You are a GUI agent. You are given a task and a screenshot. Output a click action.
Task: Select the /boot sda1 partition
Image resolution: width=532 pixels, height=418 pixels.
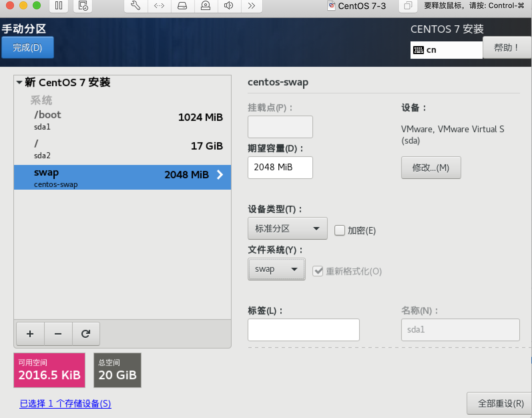[x=122, y=121]
